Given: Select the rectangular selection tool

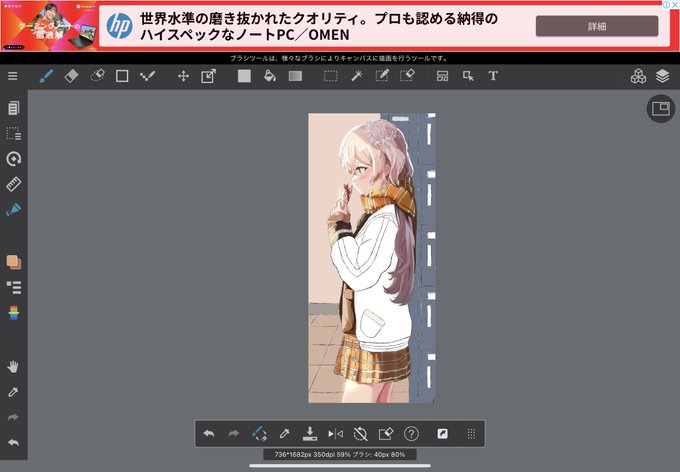Looking at the screenshot, I should [331, 76].
